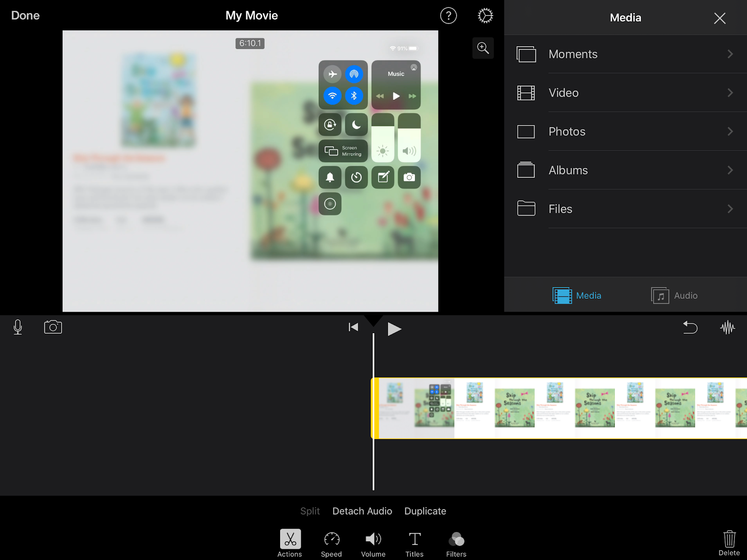Expand Files with its chevron
This screenshot has height=560, width=747.
(730, 209)
